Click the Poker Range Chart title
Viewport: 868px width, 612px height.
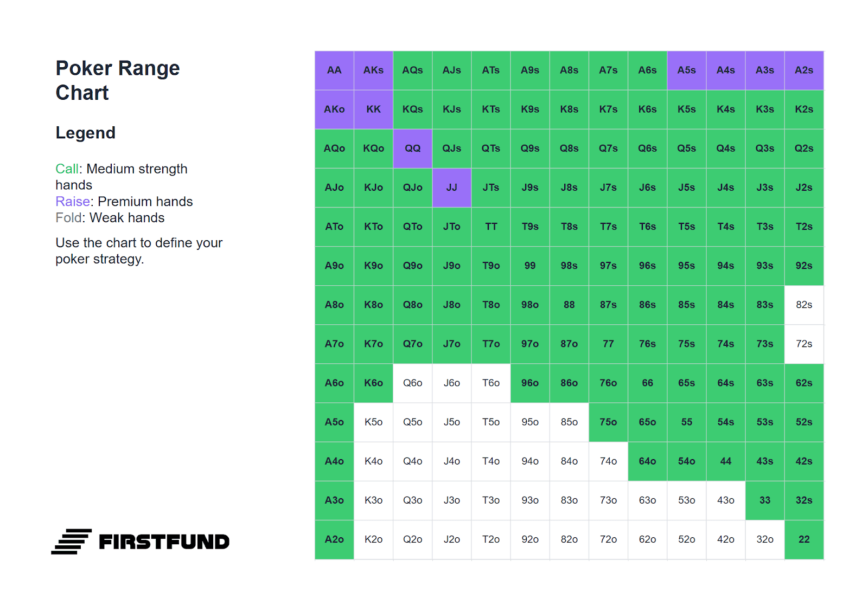coord(118,81)
